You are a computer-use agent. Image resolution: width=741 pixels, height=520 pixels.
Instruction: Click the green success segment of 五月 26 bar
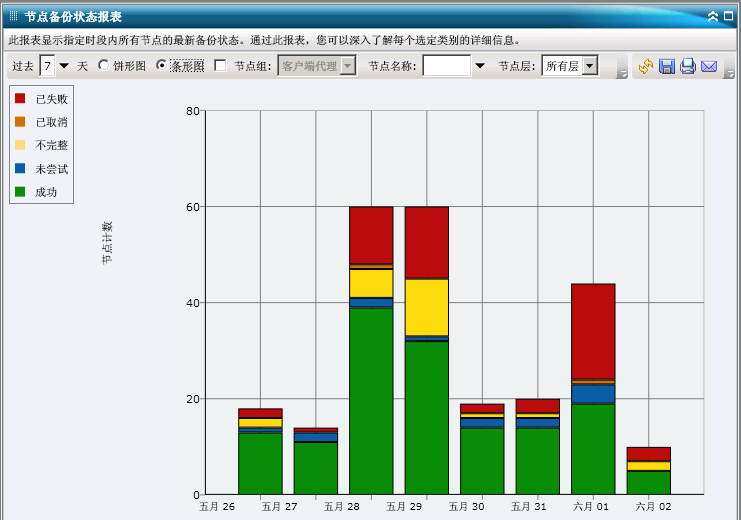click(260, 463)
